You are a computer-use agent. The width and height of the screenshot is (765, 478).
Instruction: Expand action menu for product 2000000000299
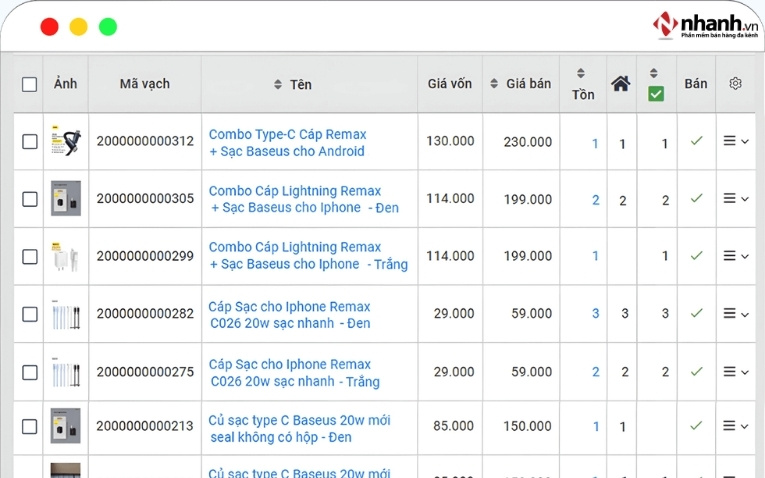[735, 256]
